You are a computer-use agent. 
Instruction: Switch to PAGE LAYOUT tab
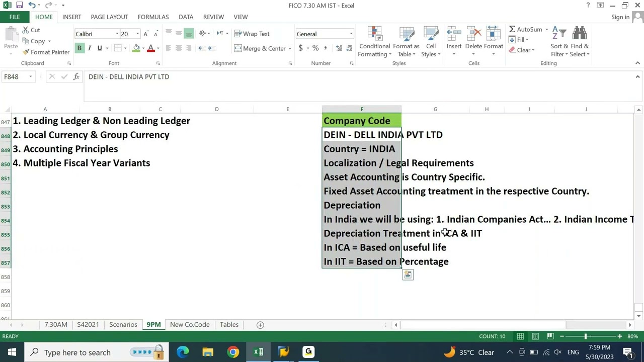109,17
